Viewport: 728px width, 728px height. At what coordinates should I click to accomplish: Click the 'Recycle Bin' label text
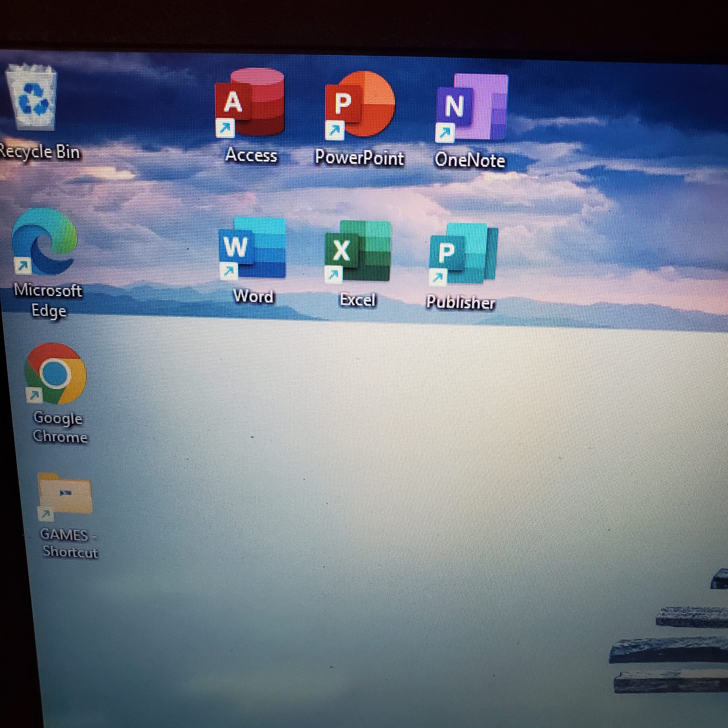click(x=39, y=152)
